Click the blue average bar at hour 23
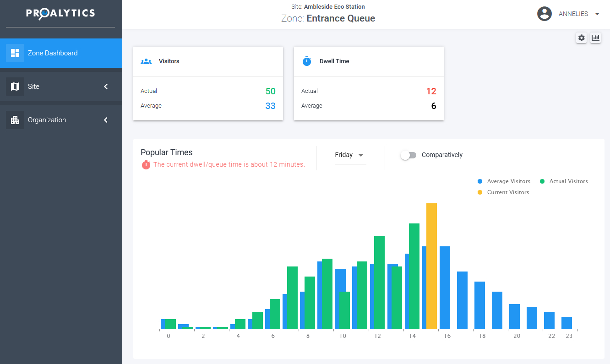 (567, 323)
